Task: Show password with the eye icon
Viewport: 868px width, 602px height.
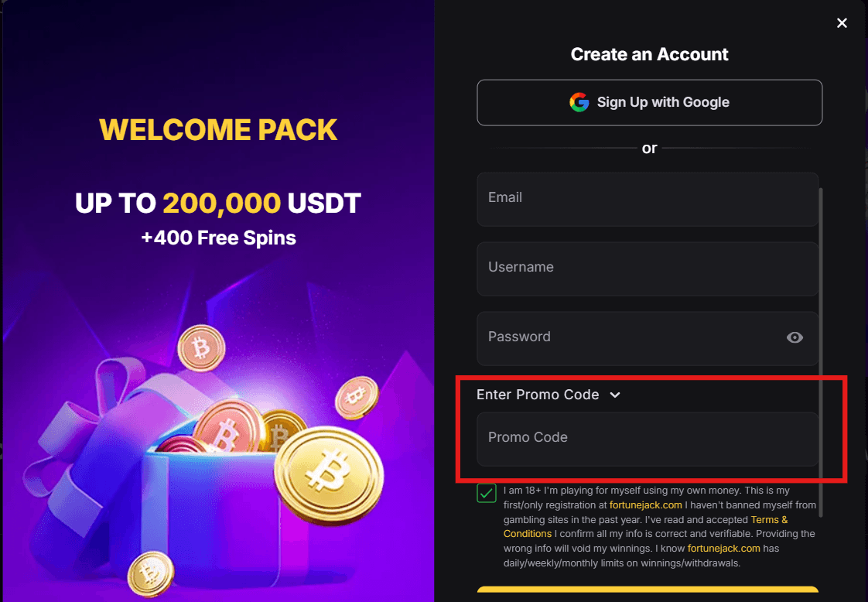Action: coord(795,337)
